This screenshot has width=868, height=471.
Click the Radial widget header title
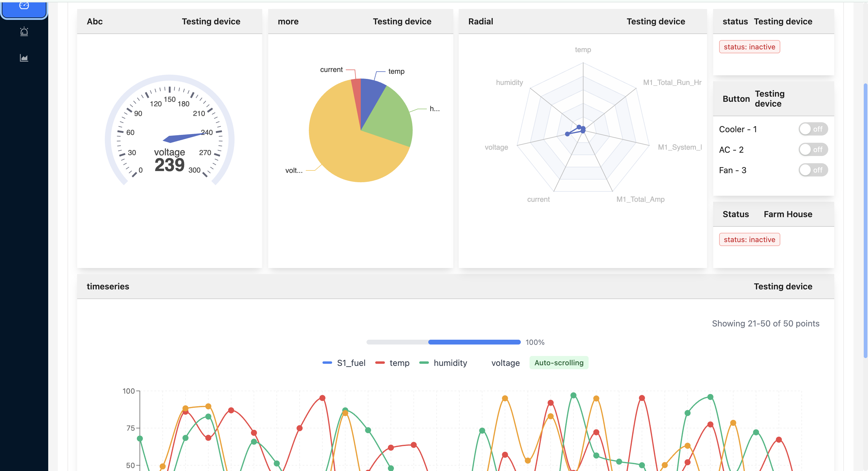point(480,22)
